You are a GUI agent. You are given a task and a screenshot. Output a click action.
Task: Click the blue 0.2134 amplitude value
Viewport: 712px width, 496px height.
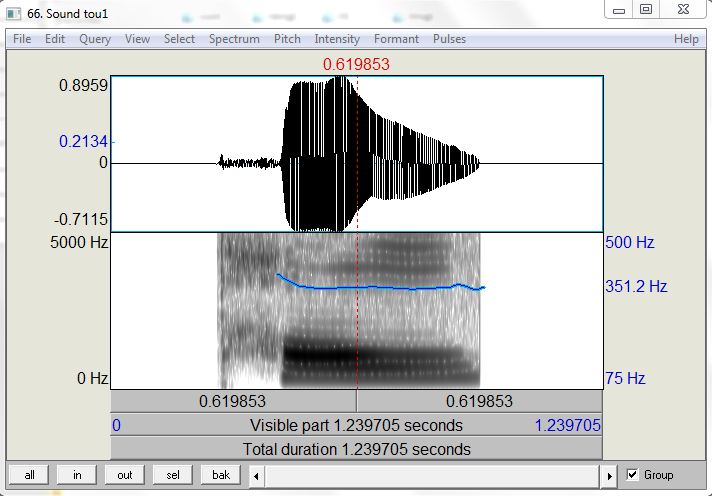(x=84, y=141)
